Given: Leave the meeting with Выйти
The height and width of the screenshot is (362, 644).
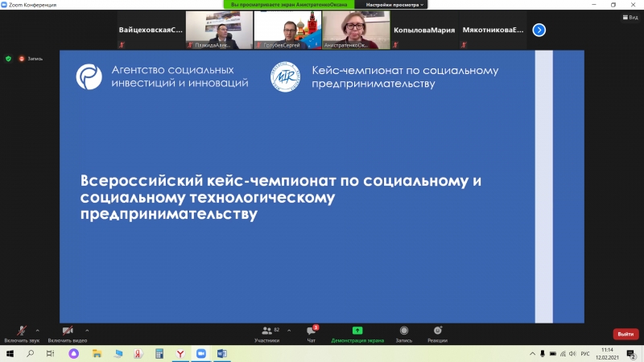Looking at the screenshot, I should [625, 334].
